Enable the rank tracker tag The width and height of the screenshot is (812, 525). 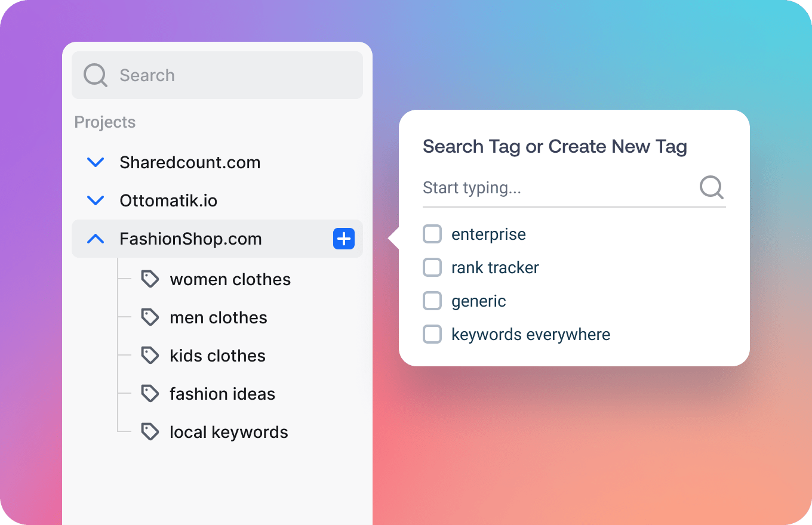[432, 267]
